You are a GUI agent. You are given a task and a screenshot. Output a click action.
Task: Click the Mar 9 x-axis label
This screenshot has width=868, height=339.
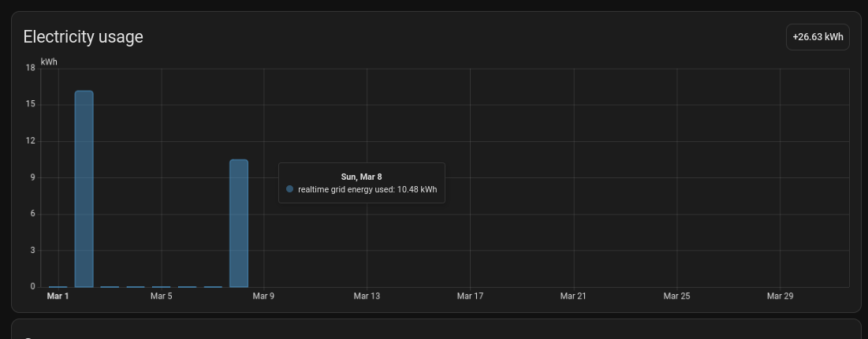pos(263,296)
